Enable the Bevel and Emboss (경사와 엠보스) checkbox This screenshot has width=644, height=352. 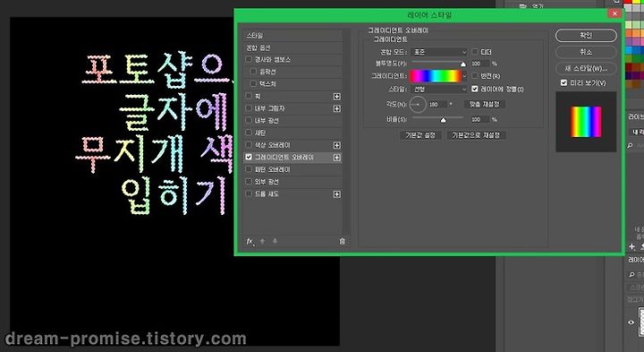point(249,59)
